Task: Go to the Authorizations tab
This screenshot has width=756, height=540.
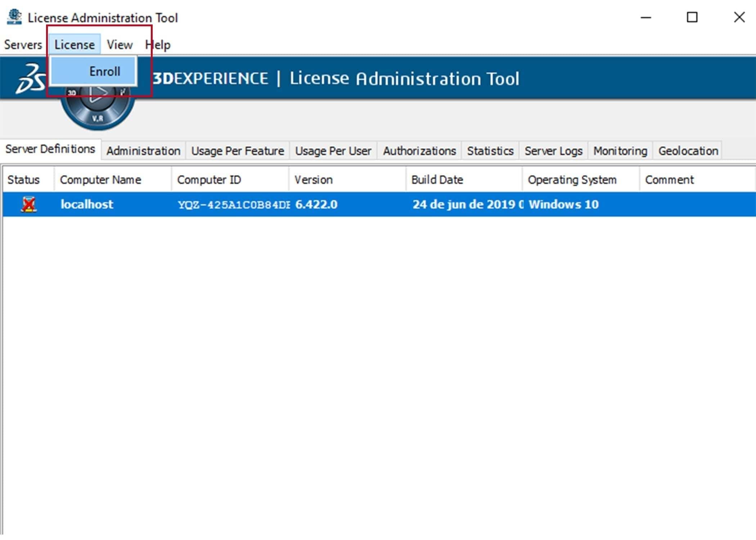Action: coord(419,151)
